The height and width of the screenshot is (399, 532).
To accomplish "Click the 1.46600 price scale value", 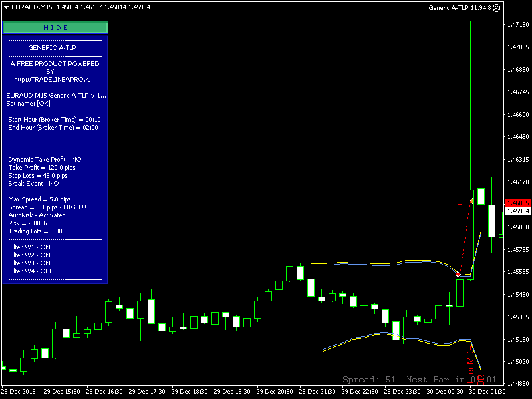I will click(x=518, y=114).
